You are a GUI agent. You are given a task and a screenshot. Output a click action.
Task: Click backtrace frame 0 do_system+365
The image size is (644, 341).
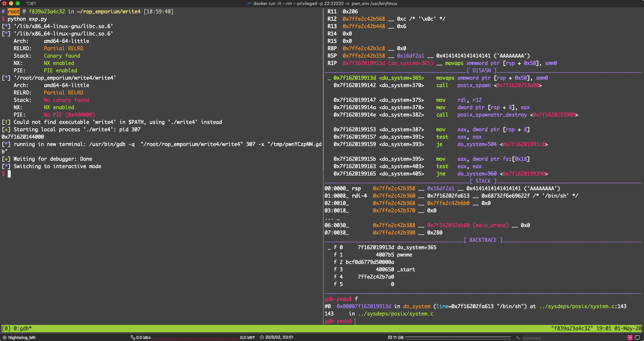pos(385,248)
